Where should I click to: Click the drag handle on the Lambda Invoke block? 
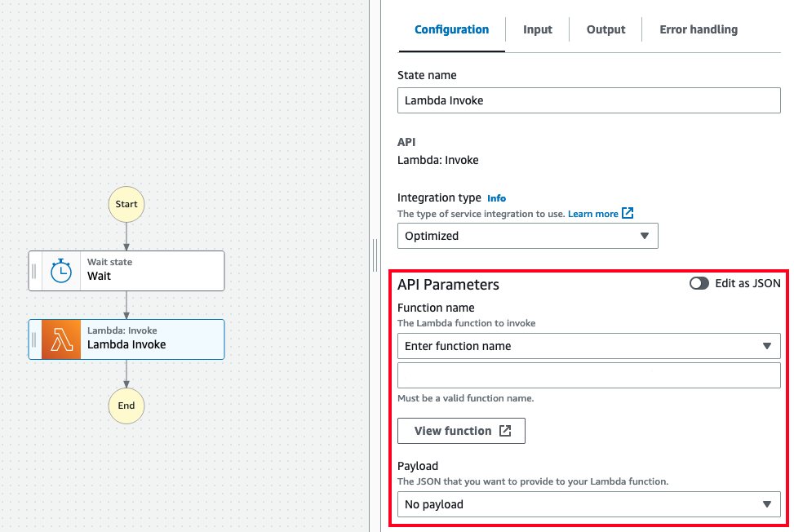click(33, 339)
